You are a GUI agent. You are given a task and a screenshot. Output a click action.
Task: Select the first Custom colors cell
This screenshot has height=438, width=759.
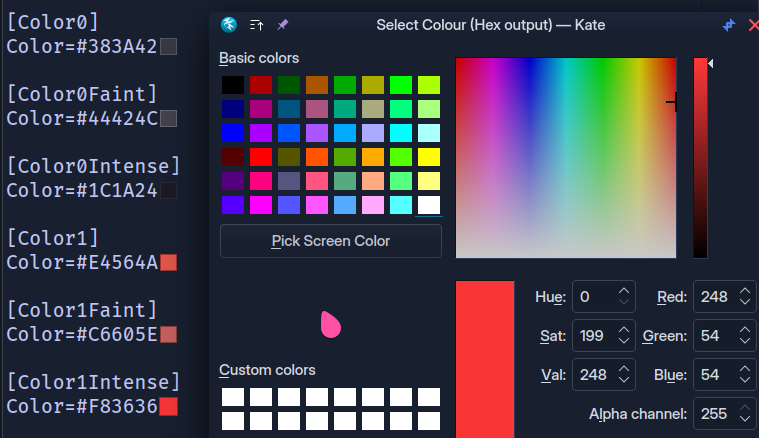point(232,397)
